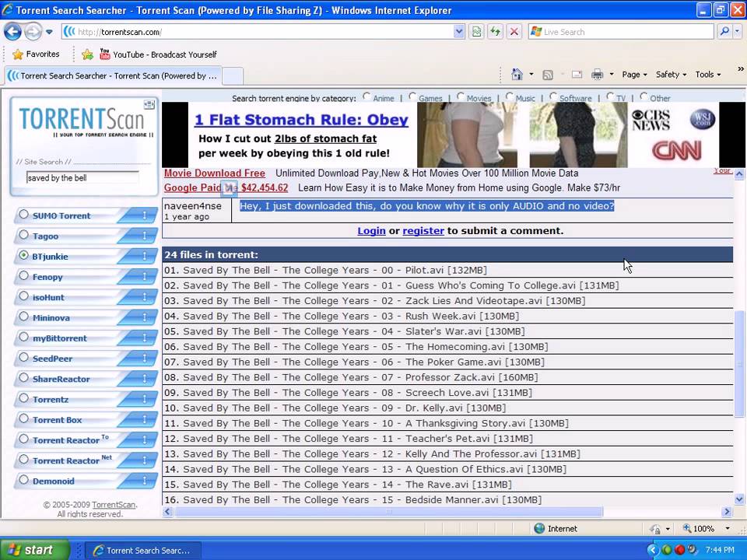Click the add to favorites bar icon
Viewport: 747px width, 560px height.
tap(87, 54)
